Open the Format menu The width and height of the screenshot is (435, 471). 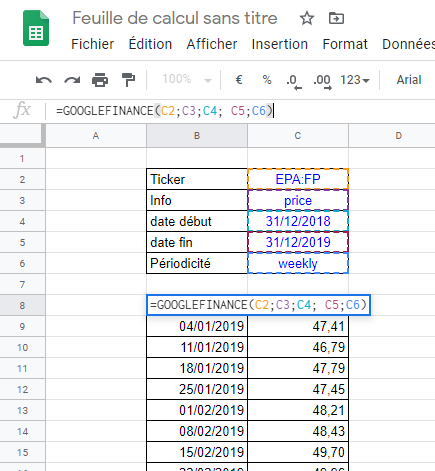click(345, 44)
